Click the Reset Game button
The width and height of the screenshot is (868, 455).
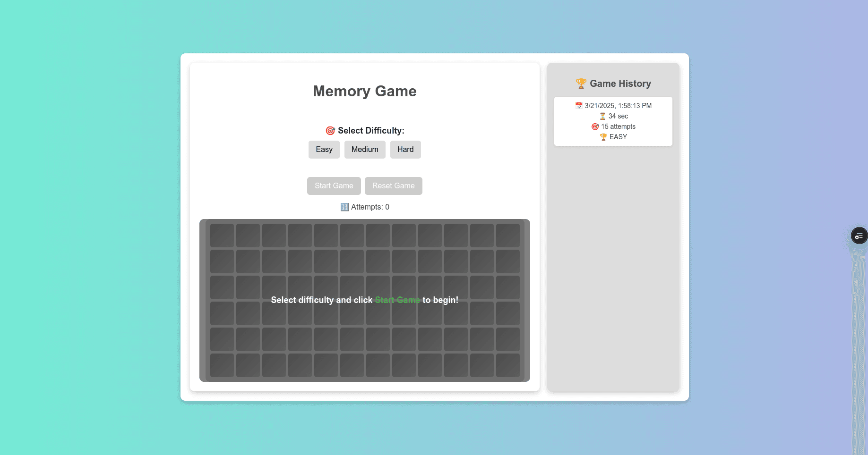point(393,185)
